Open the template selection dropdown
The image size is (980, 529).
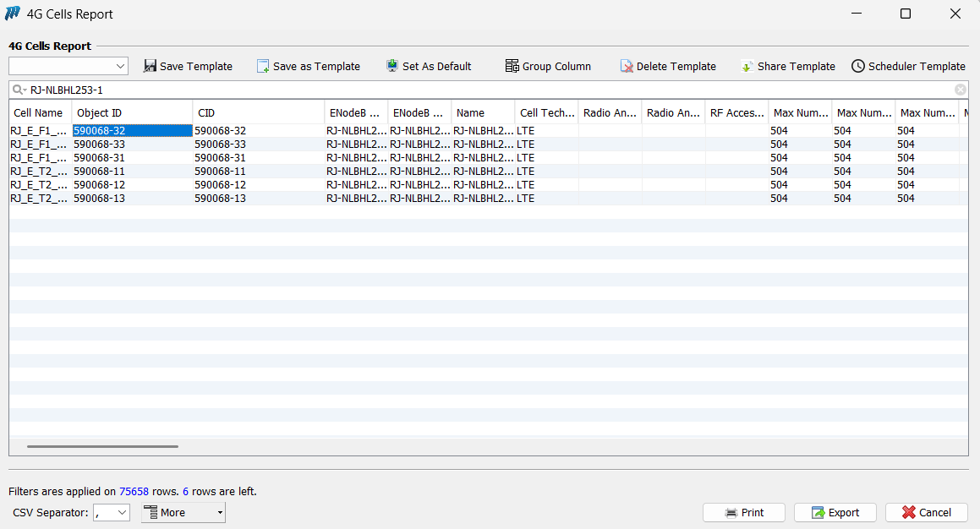119,66
